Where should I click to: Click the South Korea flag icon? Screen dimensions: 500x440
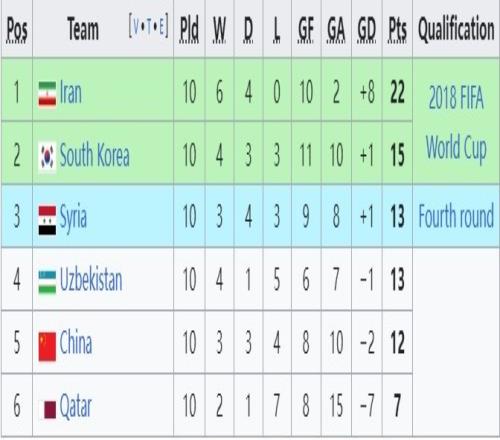(x=47, y=157)
